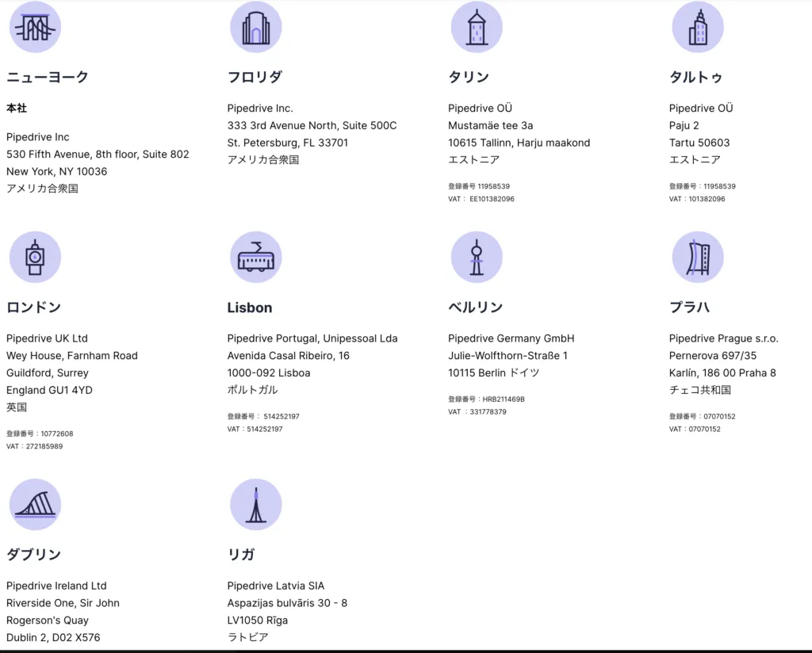Select the Pipedrive Germany GmbH company name
Screen dimensions: 812x653
coord(511,338)
